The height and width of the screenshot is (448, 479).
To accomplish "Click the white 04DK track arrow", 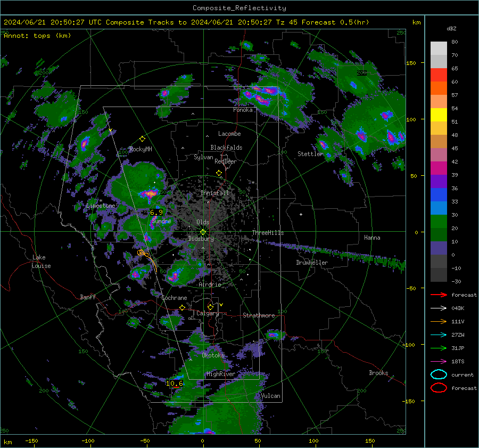I will [439, 308].
